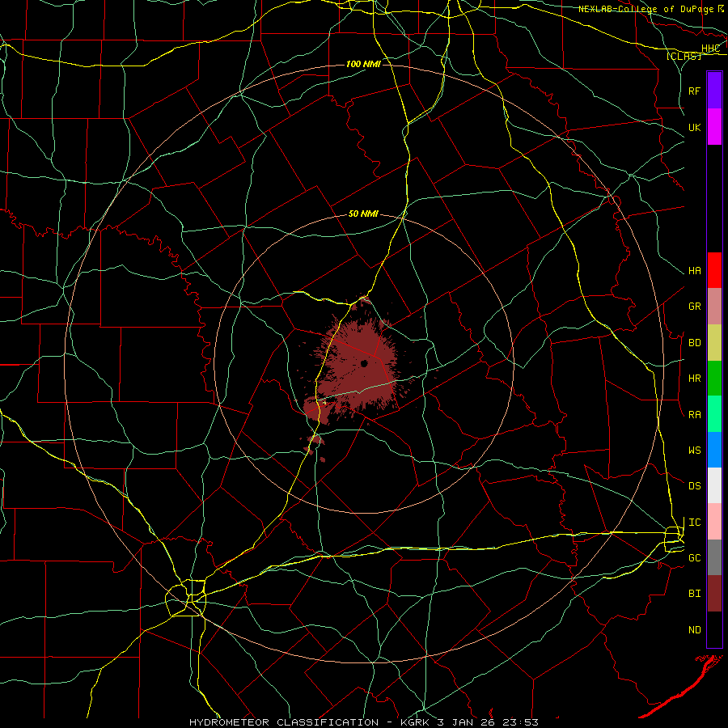The image size is (728, 728).
Task: Click the UK legend label
Action: (x=694, y=127)
